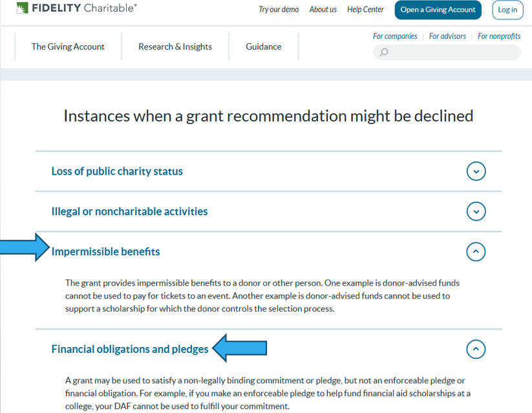Visit the Help Center link
Image resolution: width=532 pixels, height=413 pixels.
(365, 10)
